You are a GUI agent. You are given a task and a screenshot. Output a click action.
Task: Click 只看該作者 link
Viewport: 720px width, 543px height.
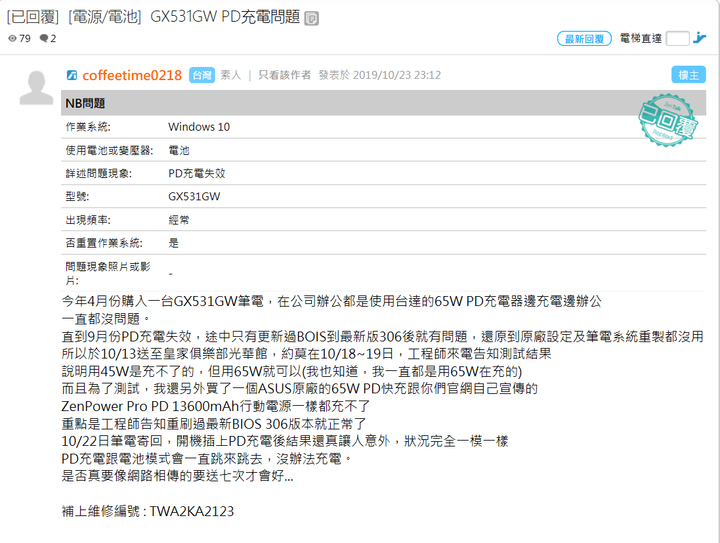coord(284,75)
